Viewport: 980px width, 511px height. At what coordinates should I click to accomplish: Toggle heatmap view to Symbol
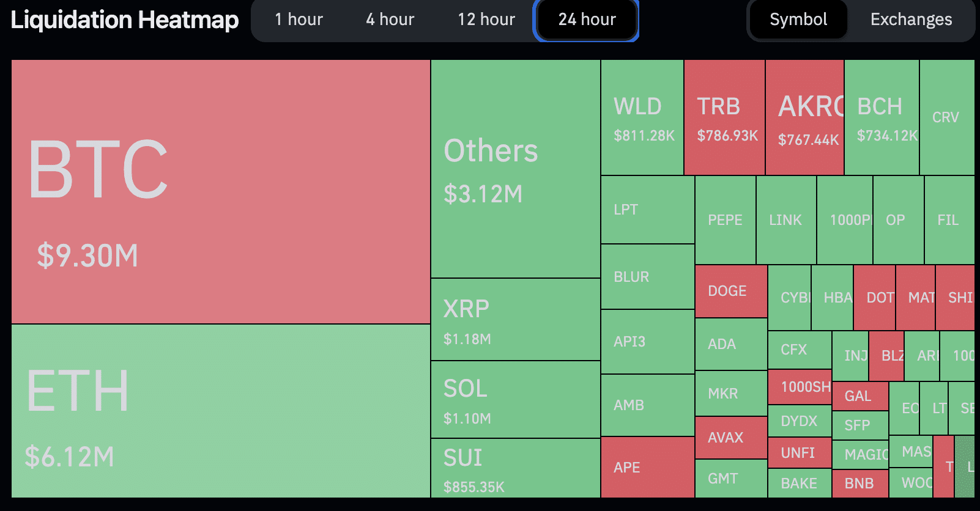tap(798, 20)
